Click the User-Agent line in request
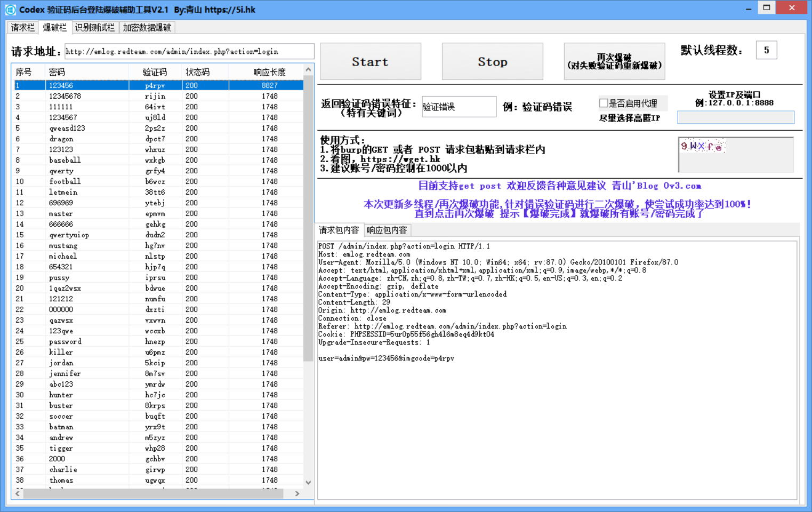Screen dimensions: 812x512 [x=498, y=262]
